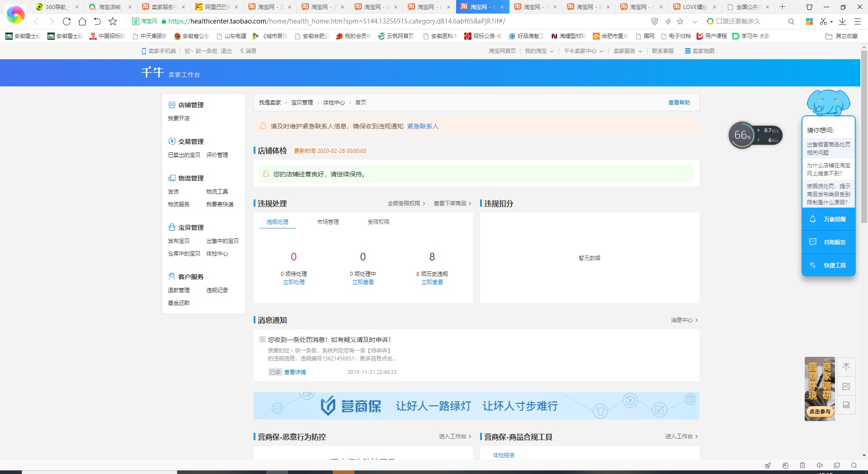Bookmark page with the star icon
868x474 pixels.
113,21
